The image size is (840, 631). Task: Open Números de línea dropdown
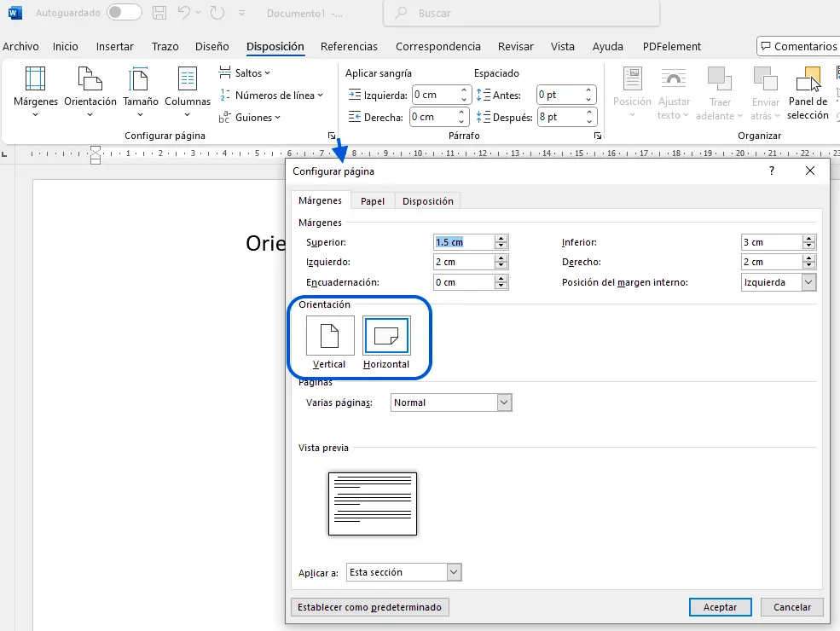[x=271, y=96]
